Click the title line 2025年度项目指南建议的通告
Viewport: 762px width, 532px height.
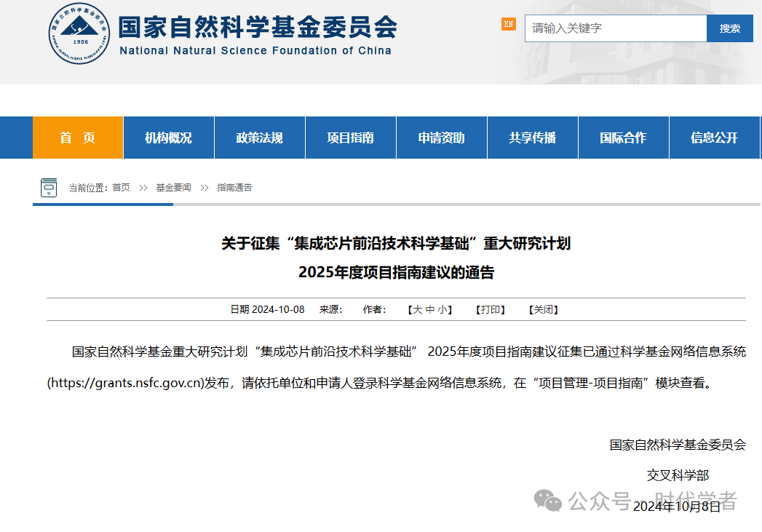[x=396, y=272]
